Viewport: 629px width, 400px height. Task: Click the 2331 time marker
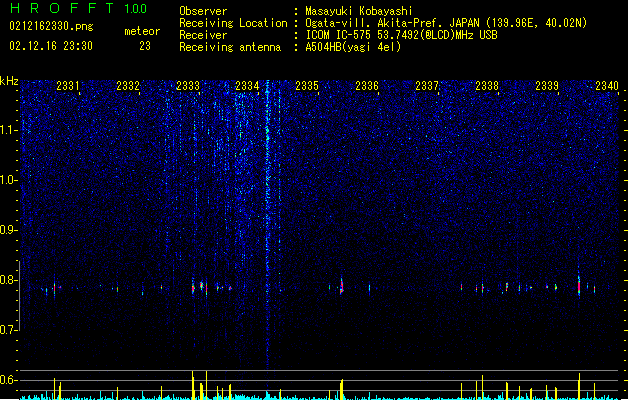click(x=67, y=85)
